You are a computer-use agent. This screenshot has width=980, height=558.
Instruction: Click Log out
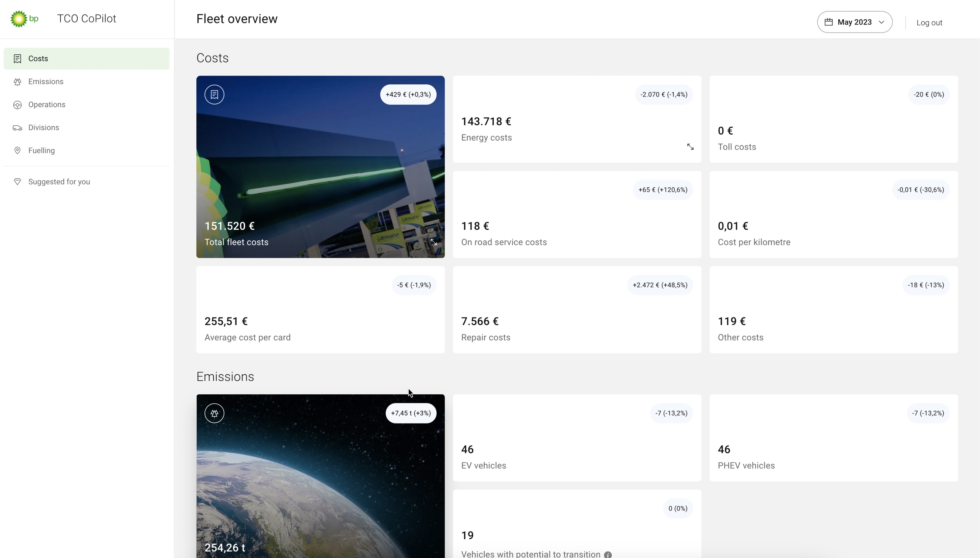929,22
